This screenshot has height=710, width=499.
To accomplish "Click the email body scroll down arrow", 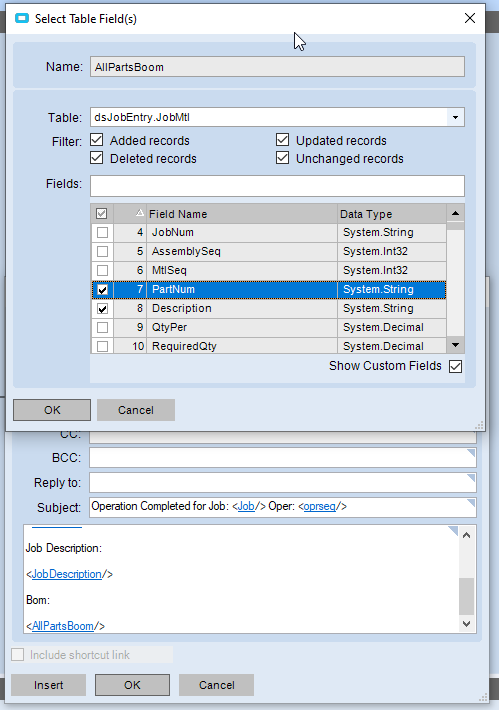I will click(467, 624).
